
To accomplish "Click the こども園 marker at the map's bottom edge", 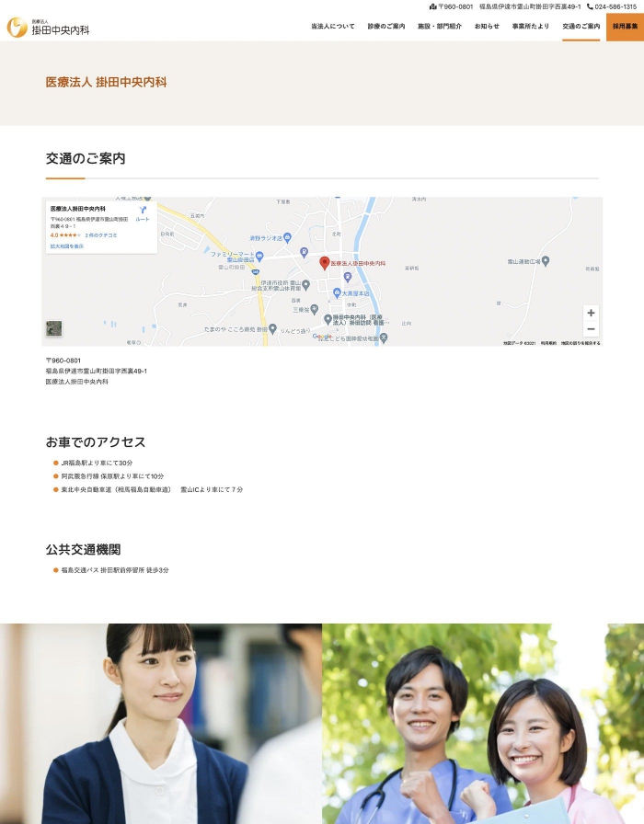I will pyautogui.click(x=384, y=338).
